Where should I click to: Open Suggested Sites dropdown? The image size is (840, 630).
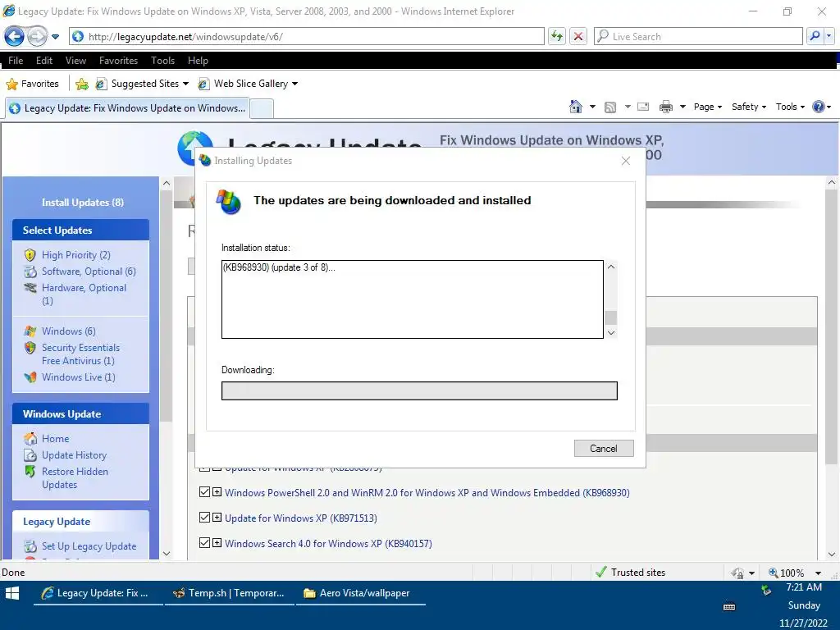pos(142,84)
